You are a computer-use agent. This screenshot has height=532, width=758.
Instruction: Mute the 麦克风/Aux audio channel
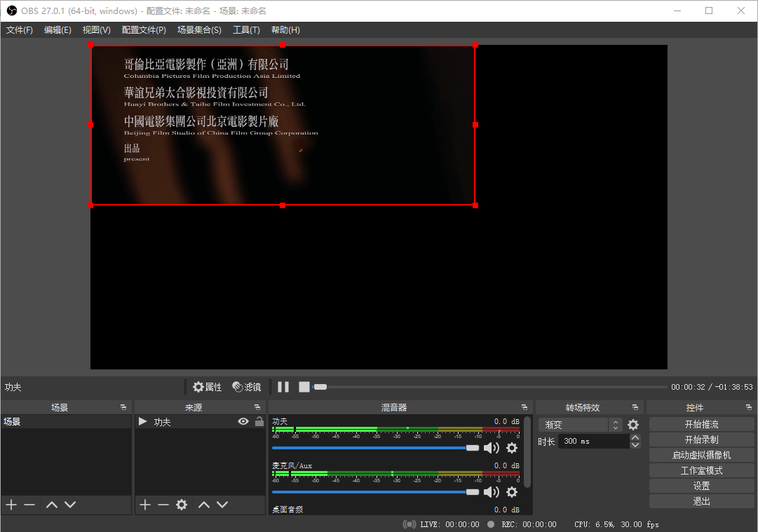492,492
